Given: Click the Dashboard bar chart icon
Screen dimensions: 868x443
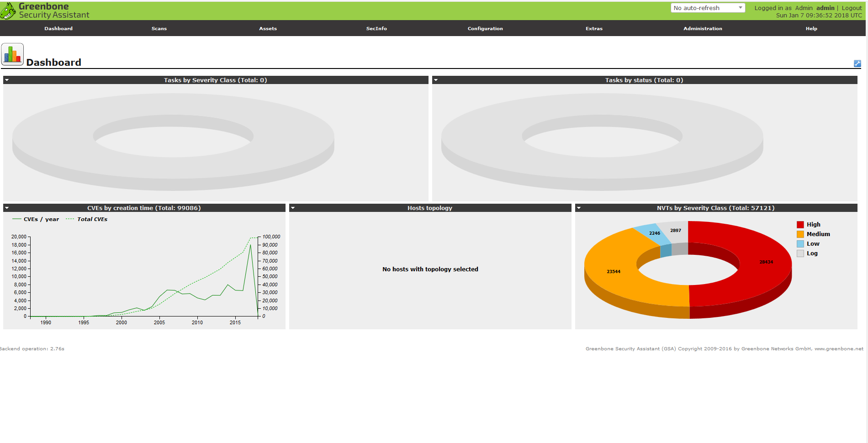Looking at the screenshot, I should coord(12,54).
